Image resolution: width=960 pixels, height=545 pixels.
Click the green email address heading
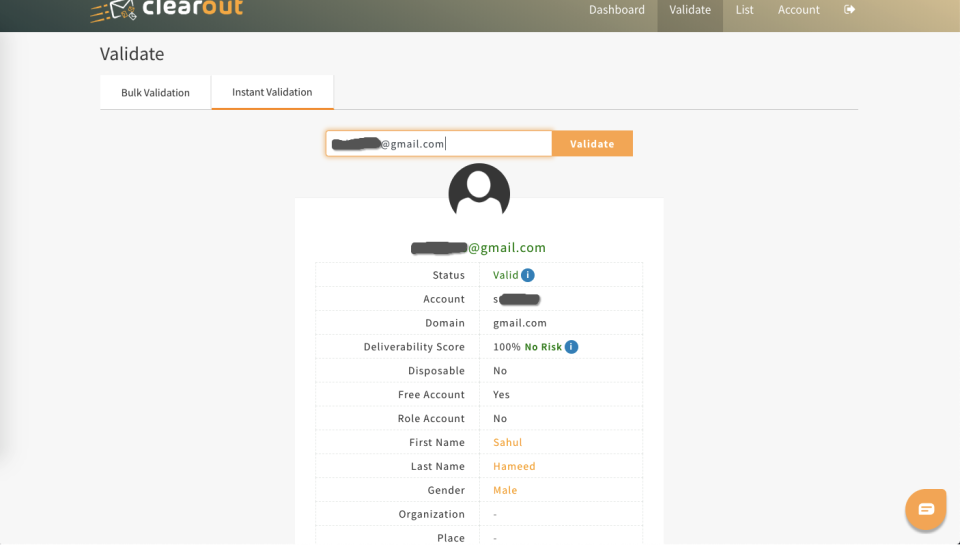[x=479, y=248]
